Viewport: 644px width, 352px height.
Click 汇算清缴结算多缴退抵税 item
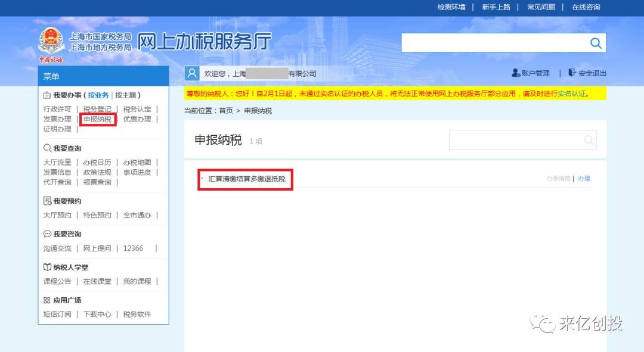click(x=246, y=179)
